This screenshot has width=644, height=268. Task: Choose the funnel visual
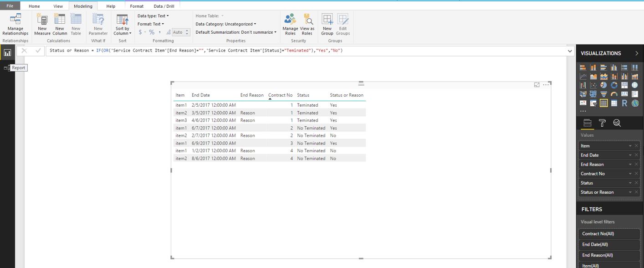click(x=603, y=94)
